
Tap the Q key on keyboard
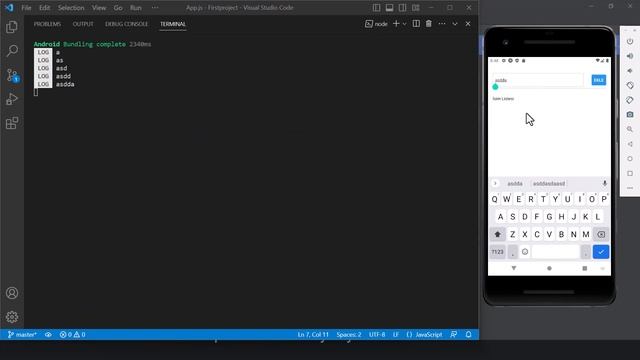click(494, 199)
